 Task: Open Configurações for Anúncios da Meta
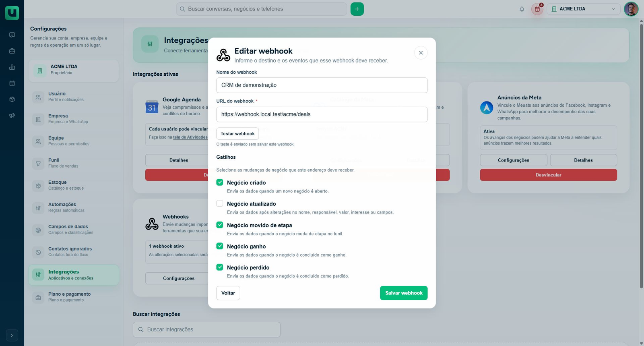coord(514,160)
